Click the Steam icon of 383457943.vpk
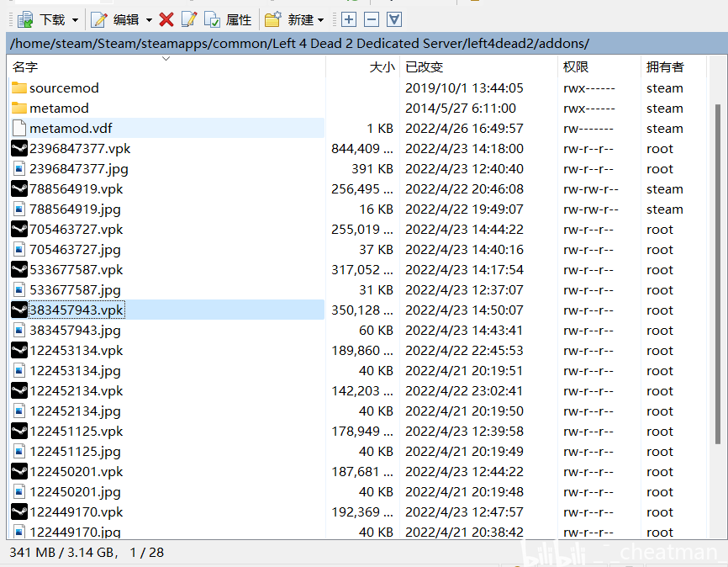This screenshot has width=728, height=567. [19, 310]
